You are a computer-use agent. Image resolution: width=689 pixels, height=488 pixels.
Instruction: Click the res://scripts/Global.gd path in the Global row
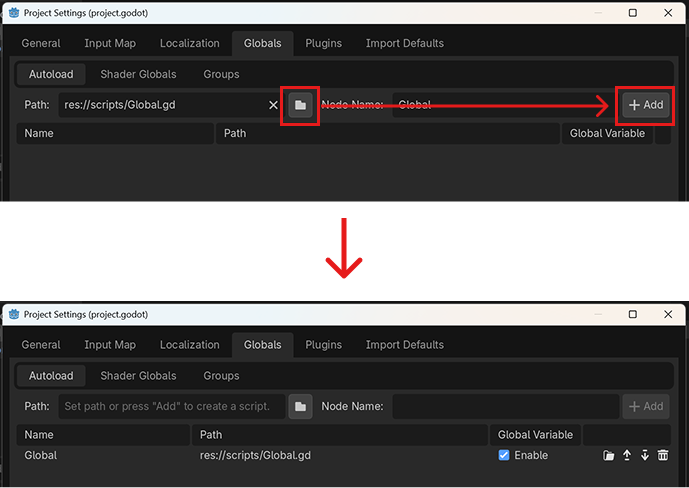tap(255, 455)
